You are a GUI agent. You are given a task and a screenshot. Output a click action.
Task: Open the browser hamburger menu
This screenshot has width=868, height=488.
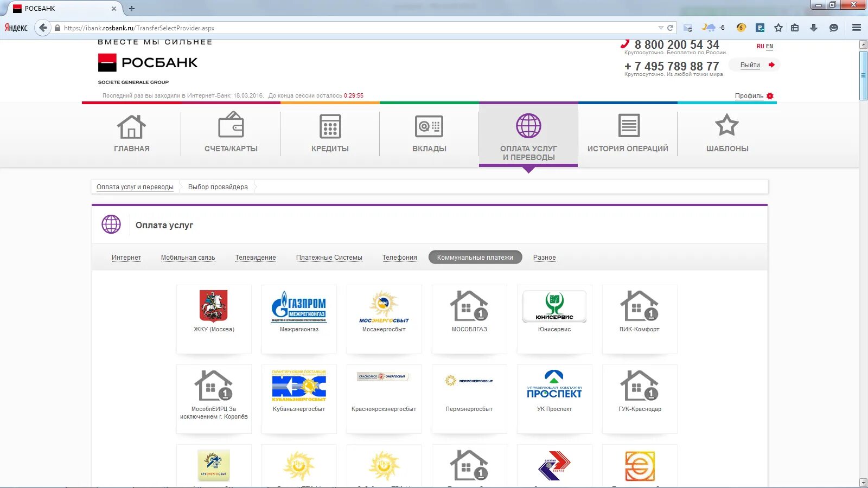point(857,28)
